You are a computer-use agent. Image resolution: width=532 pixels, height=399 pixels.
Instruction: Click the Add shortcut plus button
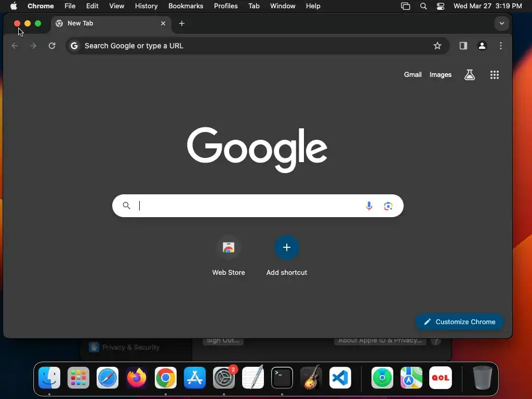click(x=287, y=247)
